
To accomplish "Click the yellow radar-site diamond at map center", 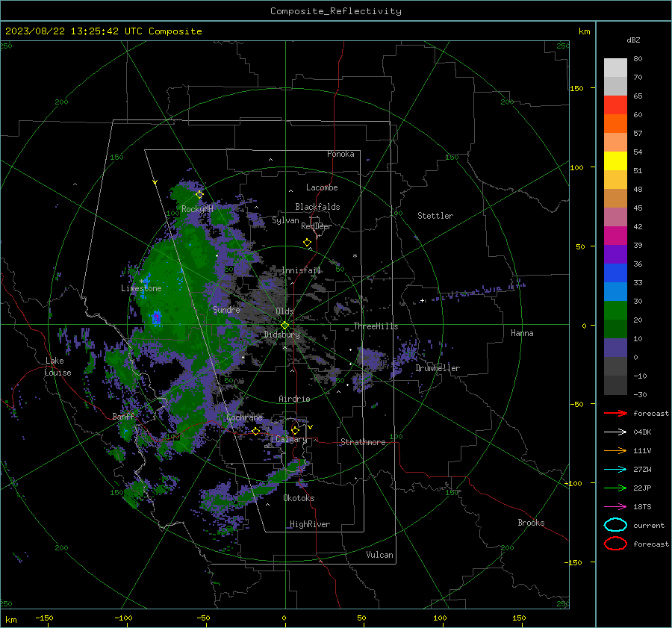I will (284, 326).
